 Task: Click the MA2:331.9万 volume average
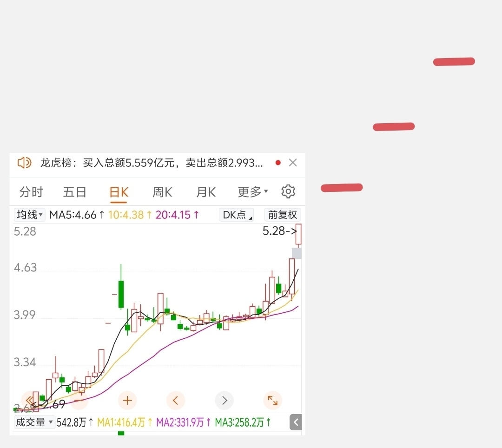[184, 422]
